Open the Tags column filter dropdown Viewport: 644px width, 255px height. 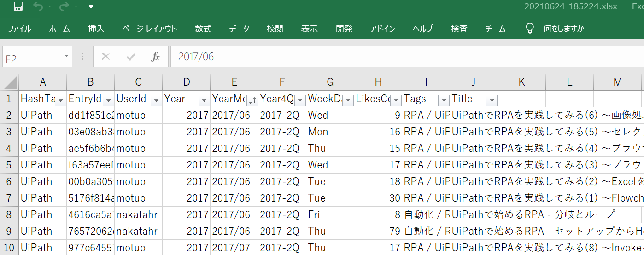(x=444, y=101)
